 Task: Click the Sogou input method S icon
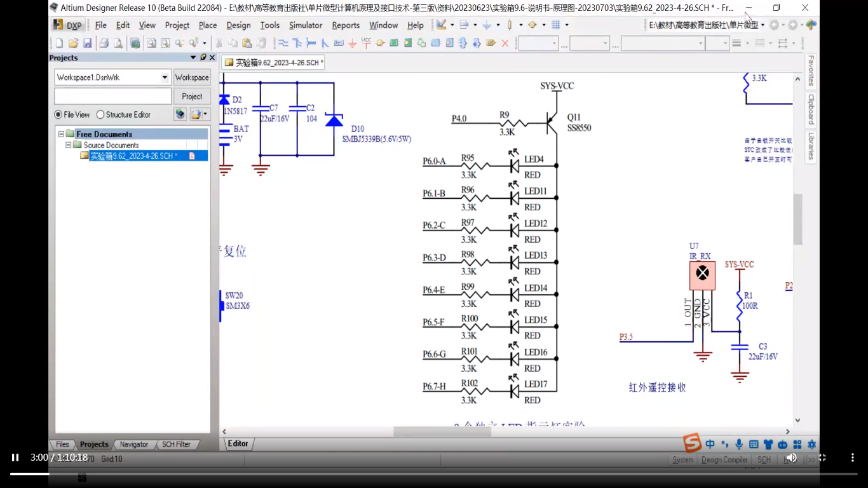pos(692,443)
